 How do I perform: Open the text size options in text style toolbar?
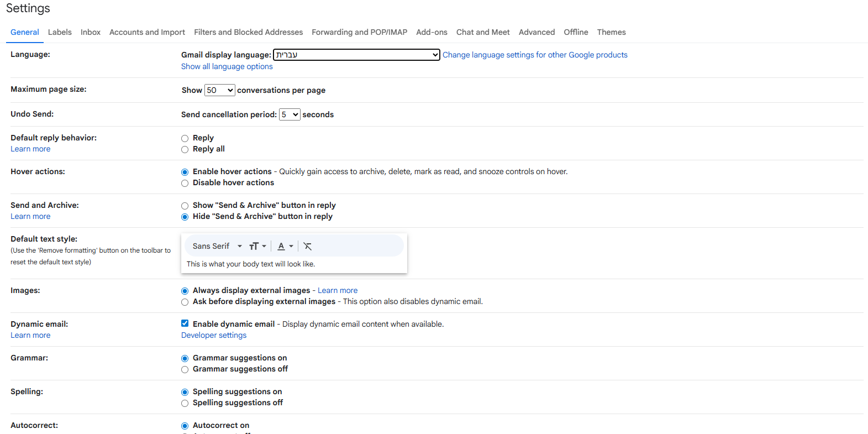tap(257, 245)
